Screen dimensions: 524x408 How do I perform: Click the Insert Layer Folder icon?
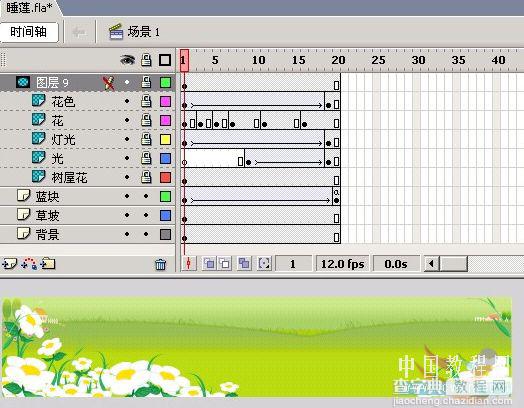(x=48, y=264)
